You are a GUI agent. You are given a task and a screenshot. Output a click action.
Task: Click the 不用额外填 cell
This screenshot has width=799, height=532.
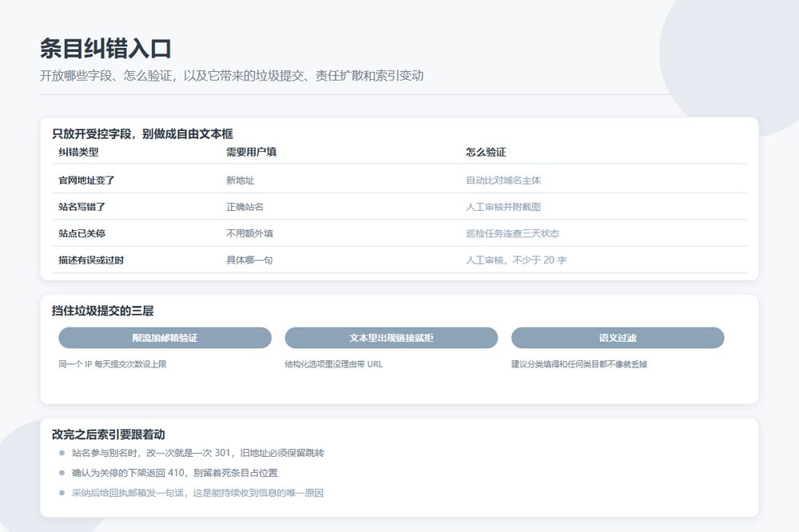click(249, 233)
